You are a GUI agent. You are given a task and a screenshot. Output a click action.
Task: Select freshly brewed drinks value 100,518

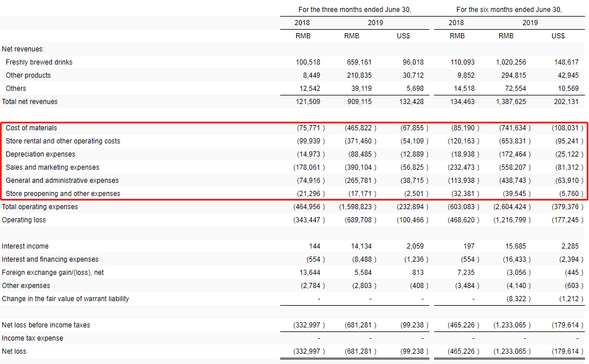(308, 62)
